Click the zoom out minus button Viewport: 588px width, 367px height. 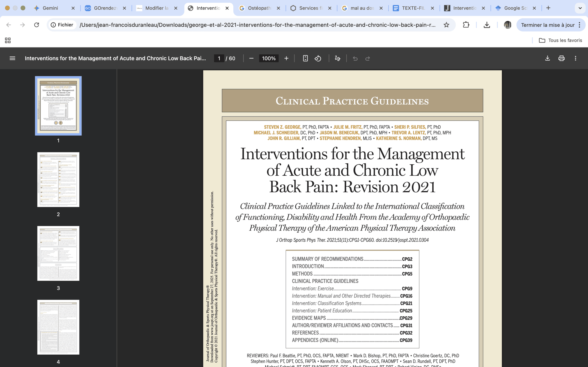coord(251,58)
